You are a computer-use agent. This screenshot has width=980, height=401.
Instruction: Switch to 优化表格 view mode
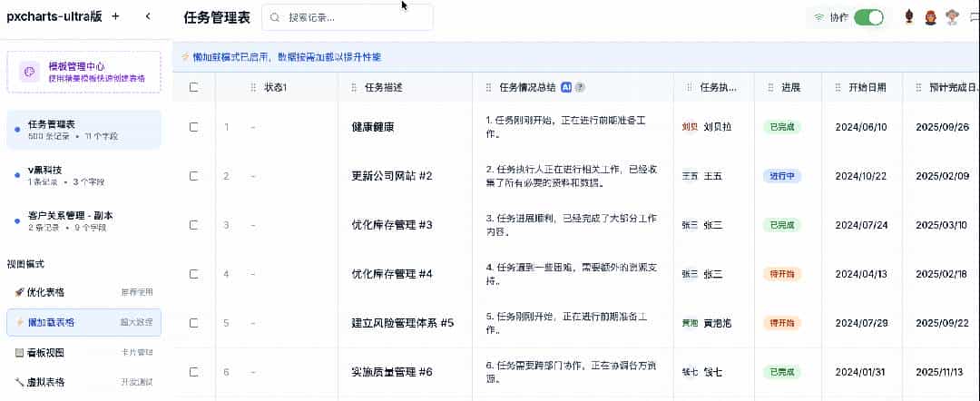pyautogui.click(x=83, y=292)
